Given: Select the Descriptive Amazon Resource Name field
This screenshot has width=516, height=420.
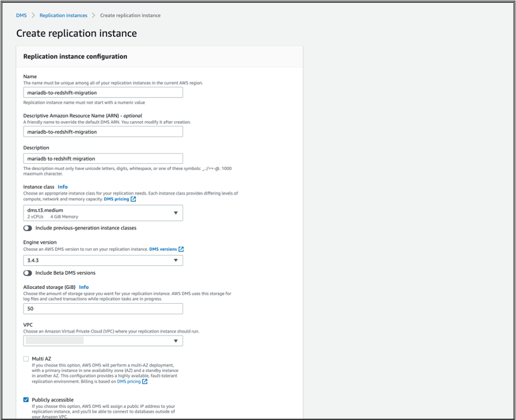Looking at the screenshot, I should [x=103, y=131].
